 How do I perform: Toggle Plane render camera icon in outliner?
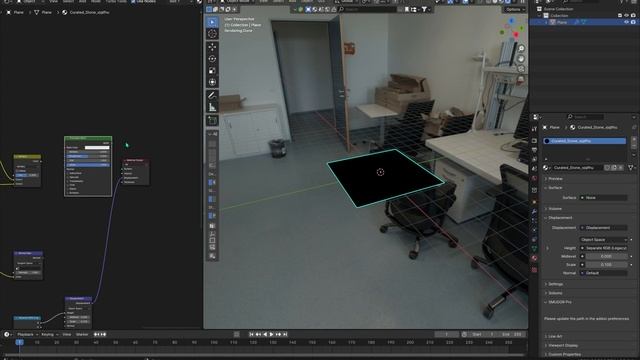pos(633,22)
